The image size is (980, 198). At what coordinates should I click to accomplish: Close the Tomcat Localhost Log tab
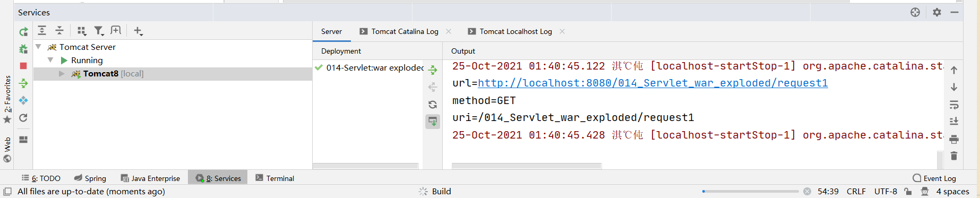pos(562,31)
